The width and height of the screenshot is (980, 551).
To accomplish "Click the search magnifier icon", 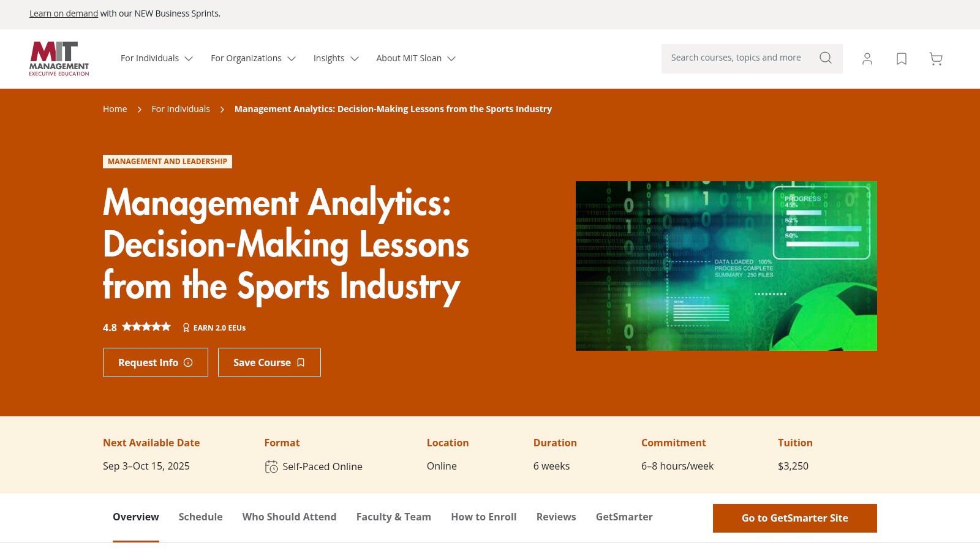I will tap(826, 58).
